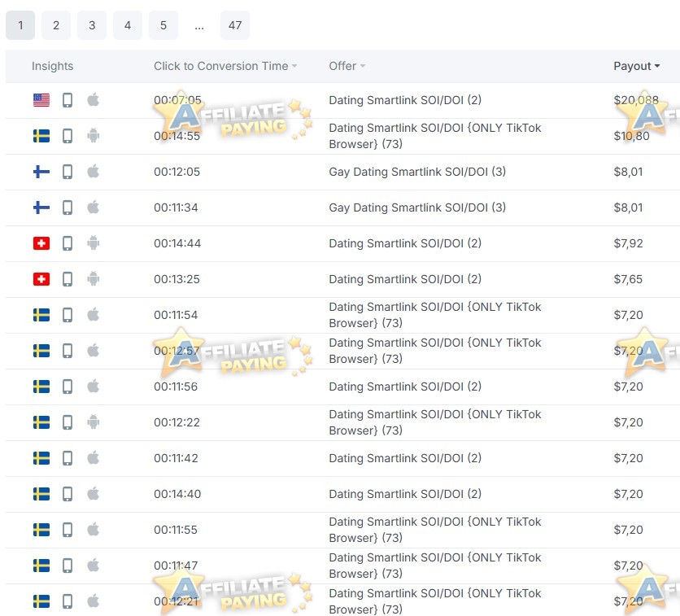Jump to last page 47

pos(235,25)
